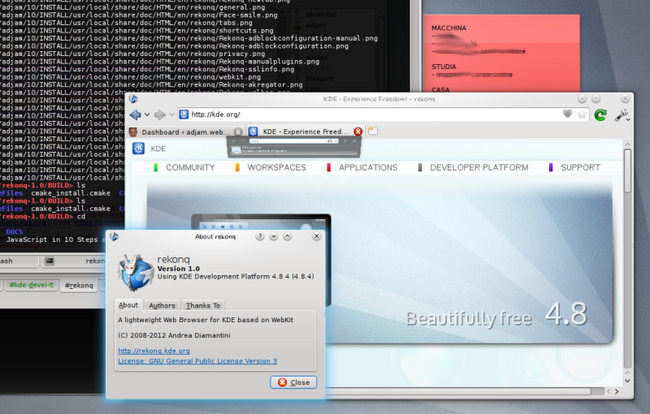Viewport: 650px width, 414px height.
Task: Click the scroll down arrow in rekonq
Action: point(628,380)
